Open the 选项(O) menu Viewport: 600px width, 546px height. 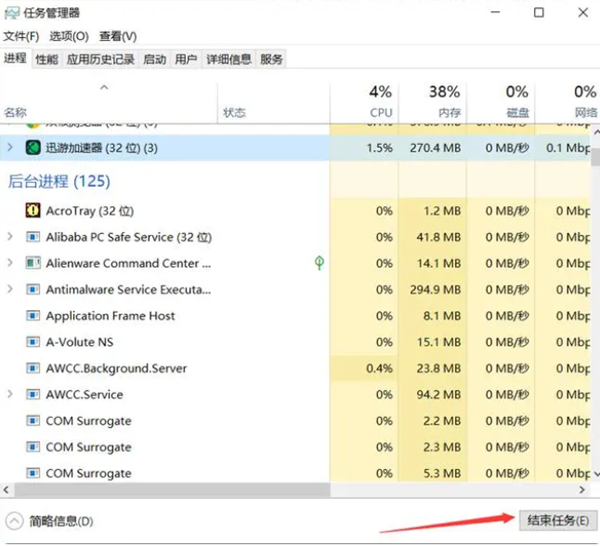pos(69,36)
